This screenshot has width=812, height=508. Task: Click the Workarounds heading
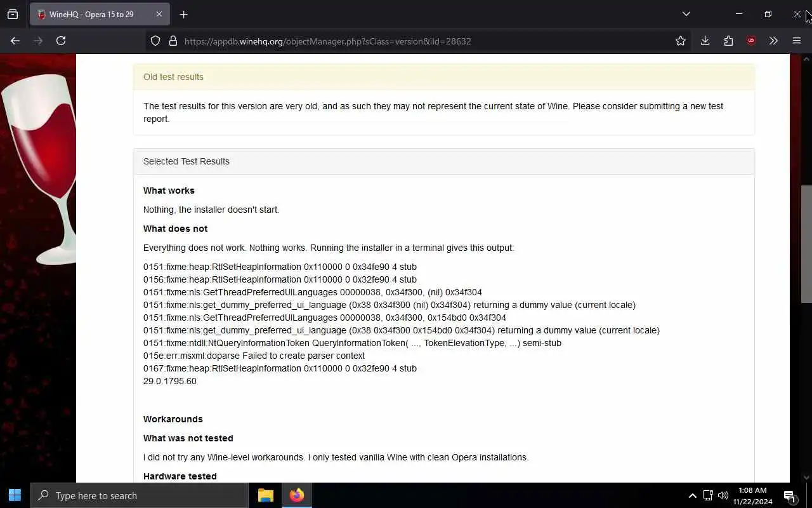pyautogui.click(x=173, y=419)
